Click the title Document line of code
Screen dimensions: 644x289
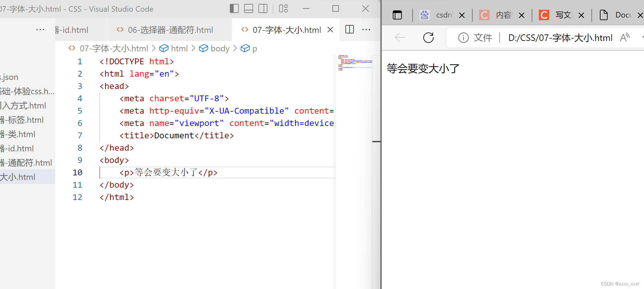177,135
